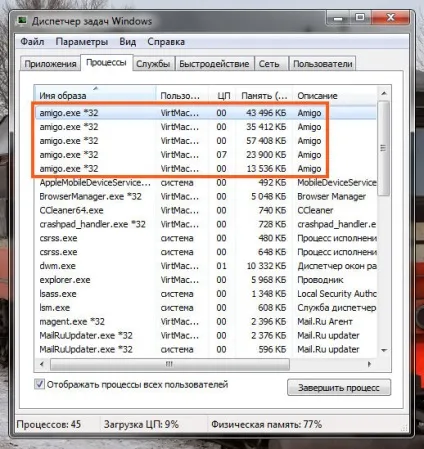Click the Завершить процесс button
The image size is (424, 449).
click(339, 388)
